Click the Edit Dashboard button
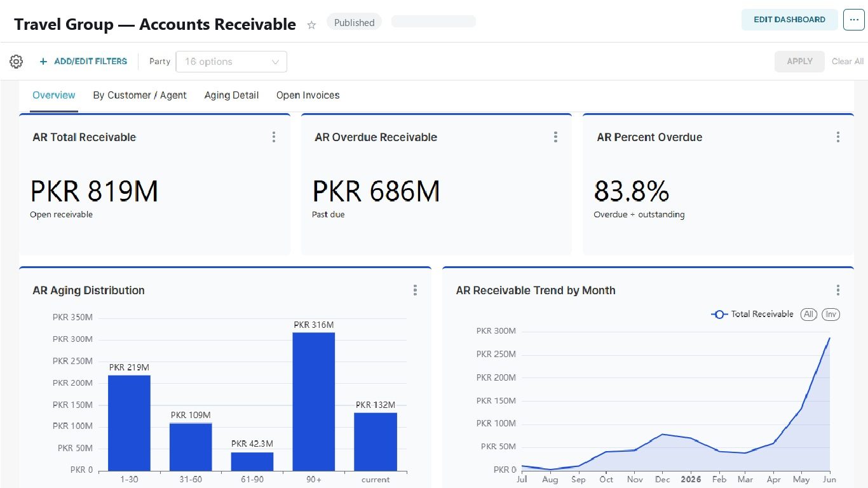 pos(789,20)
